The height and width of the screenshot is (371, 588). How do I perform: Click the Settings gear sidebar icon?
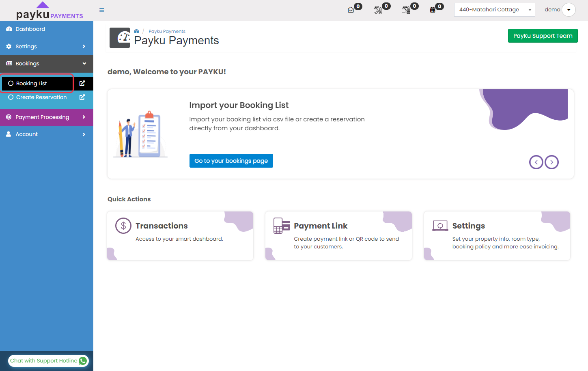click(9, 46)
